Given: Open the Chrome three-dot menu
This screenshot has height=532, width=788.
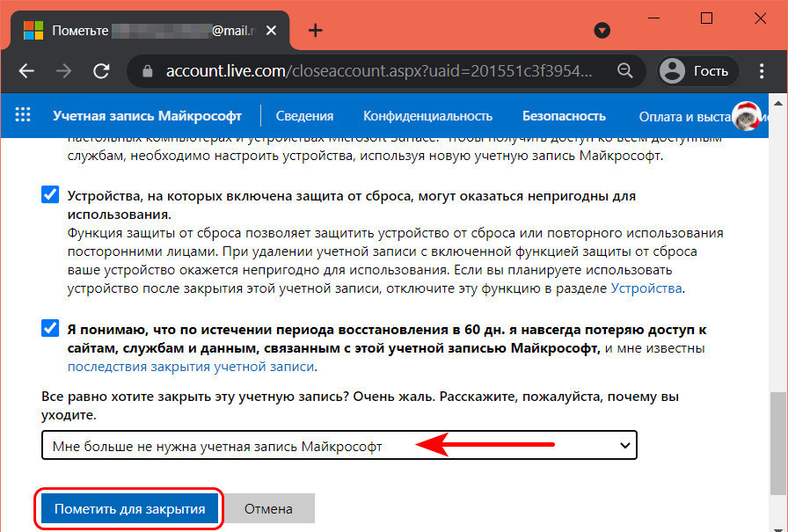Looking at the screenshot, I should point(762,71).
